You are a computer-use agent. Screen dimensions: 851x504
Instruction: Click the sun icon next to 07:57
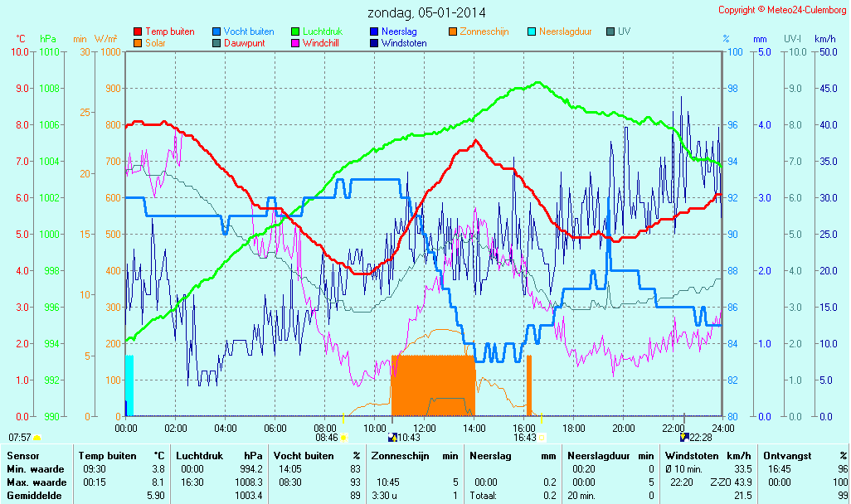(36, 437)
